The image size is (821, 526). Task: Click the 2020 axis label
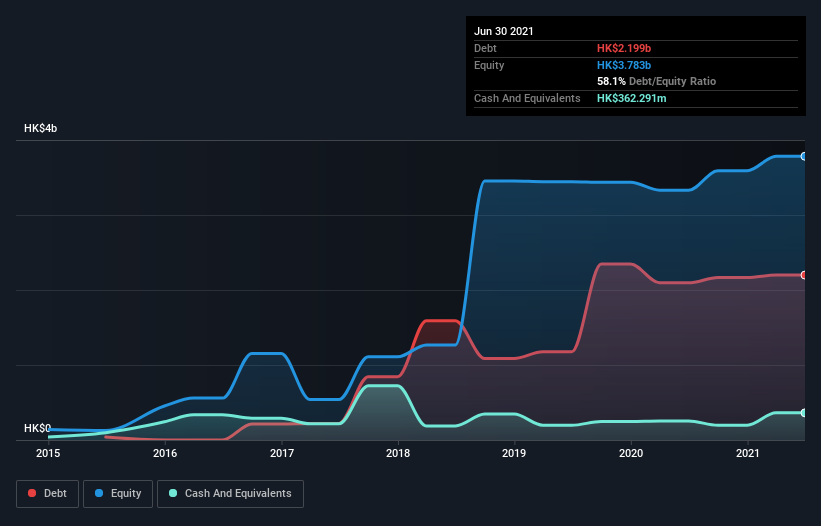pos(631,453)
